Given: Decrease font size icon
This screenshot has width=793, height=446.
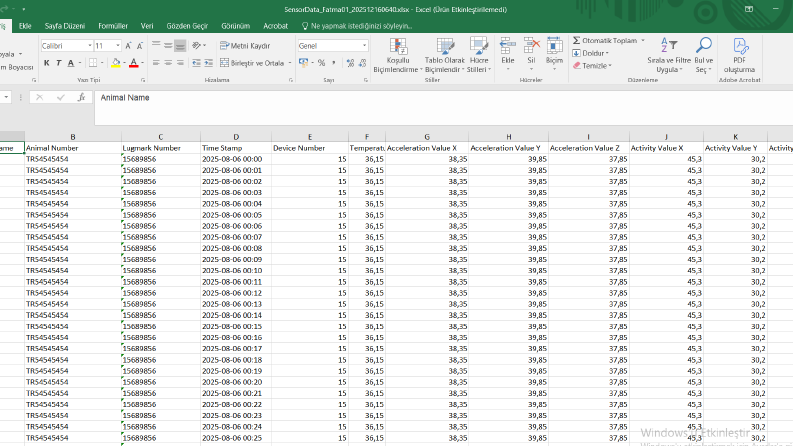Looking at the screenshot, I should tap(140, 46).
